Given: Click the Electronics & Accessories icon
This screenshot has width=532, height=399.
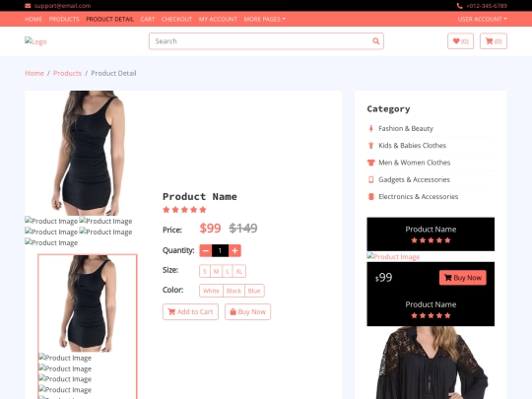Looking at the screenshot, I should [x=370, y=196].
